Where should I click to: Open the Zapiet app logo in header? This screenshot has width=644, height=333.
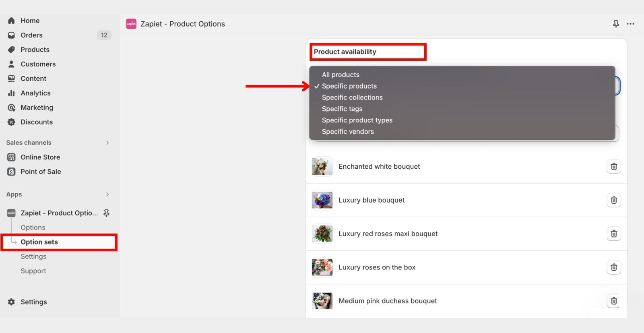[x=131, y=24]
